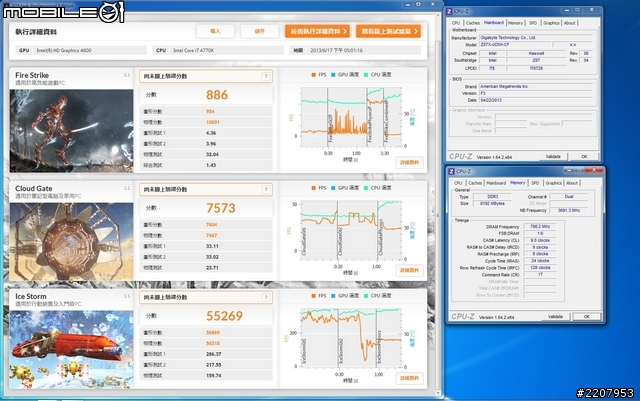640x401 pixels.
Task: Click the Model field Z87X-UD5H-CF
Action: click(x=515, y=45)
